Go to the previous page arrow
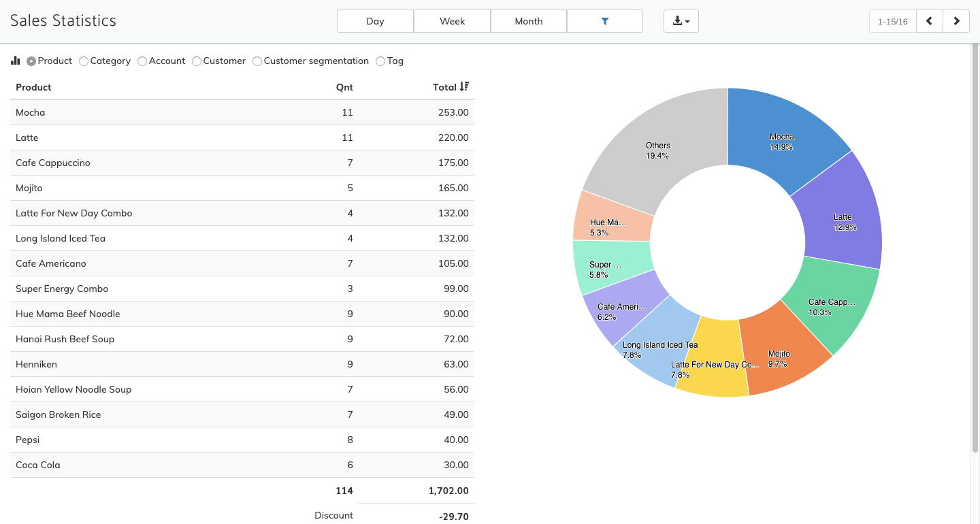980x524 pixels. pyautogui.click(x=929, y=21)
